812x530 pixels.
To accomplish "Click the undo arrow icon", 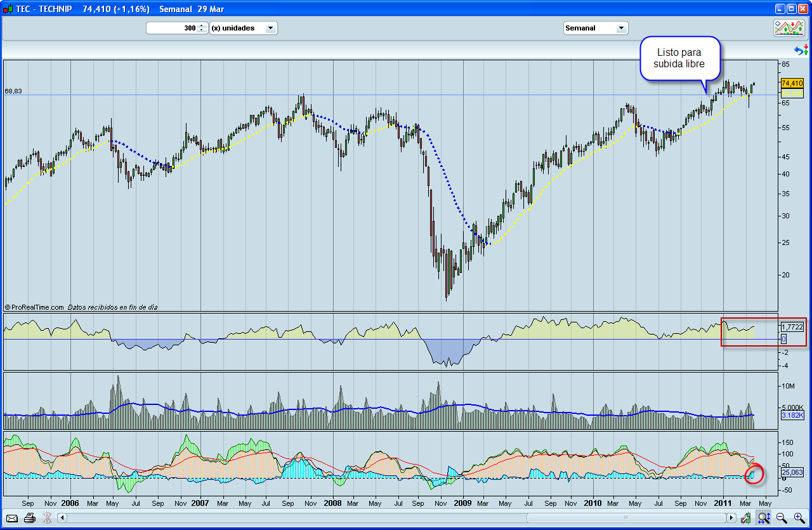I will [798, 50].
